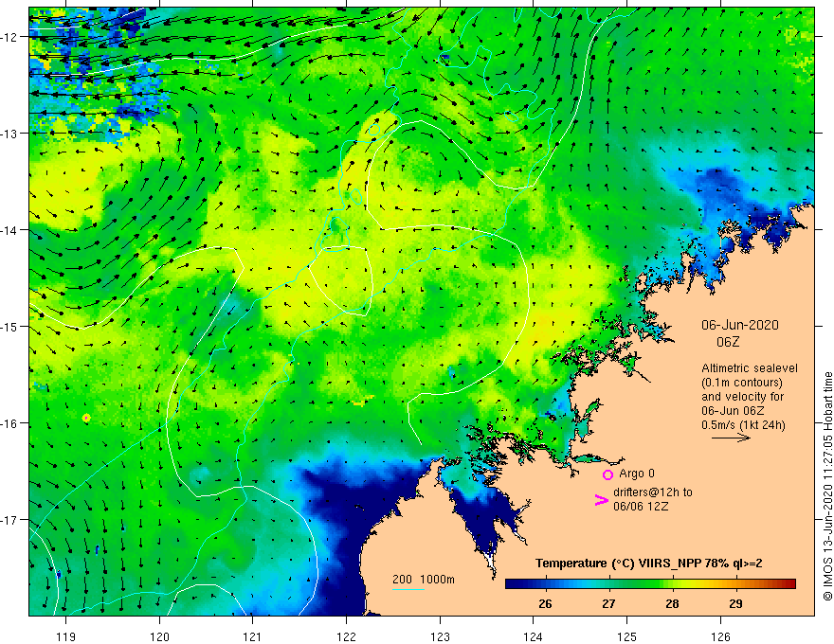The width and height of the screenshot is (834, 644).
Task: Click the 'Temperature (°C) VIIRS_NPP 78% ql>=2' title
Action: 648,563
